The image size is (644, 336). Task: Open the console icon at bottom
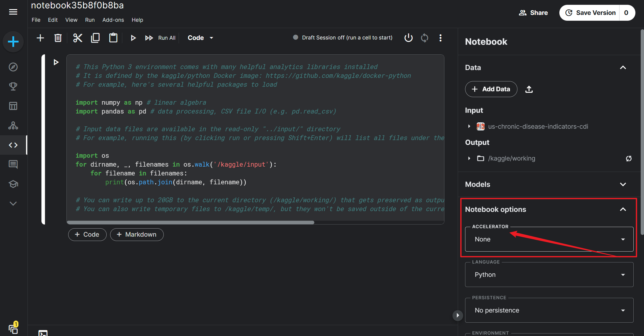(x=43, y=333)
